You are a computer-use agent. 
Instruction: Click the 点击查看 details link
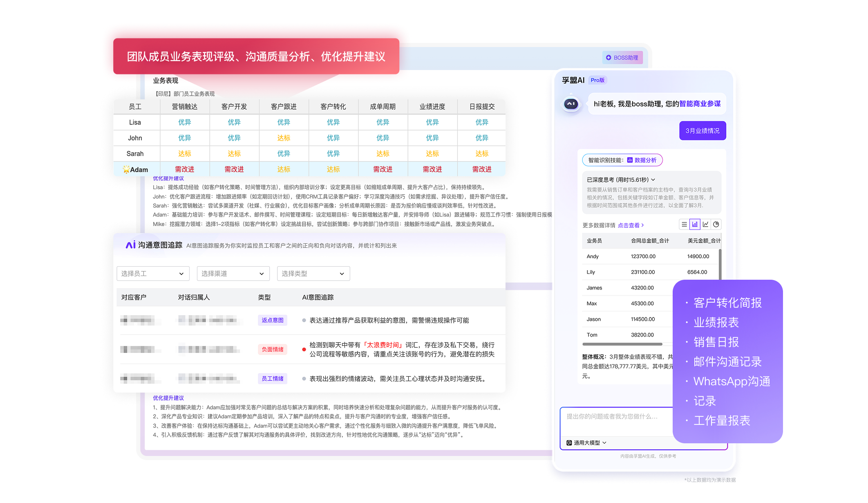[x=630, y=225]
